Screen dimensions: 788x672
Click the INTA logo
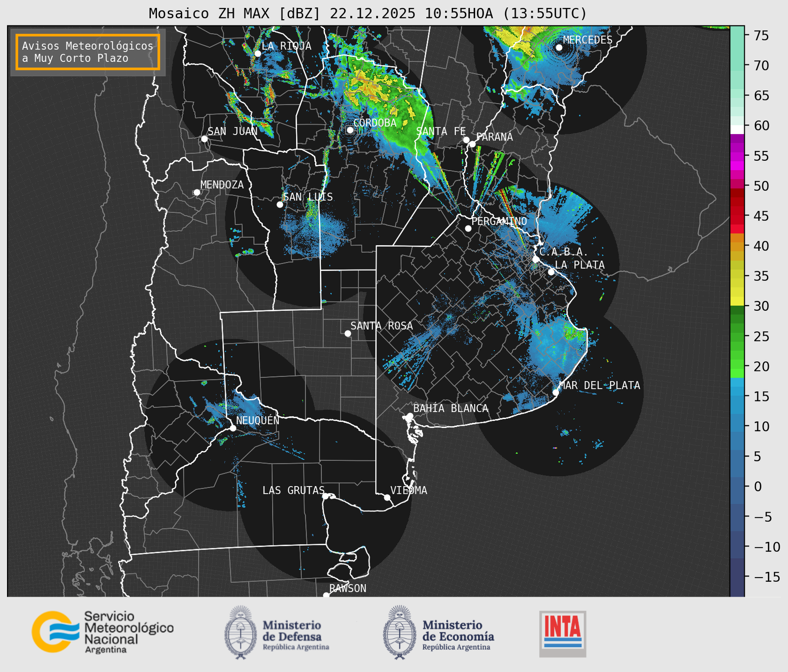click(x=563, y=634)
